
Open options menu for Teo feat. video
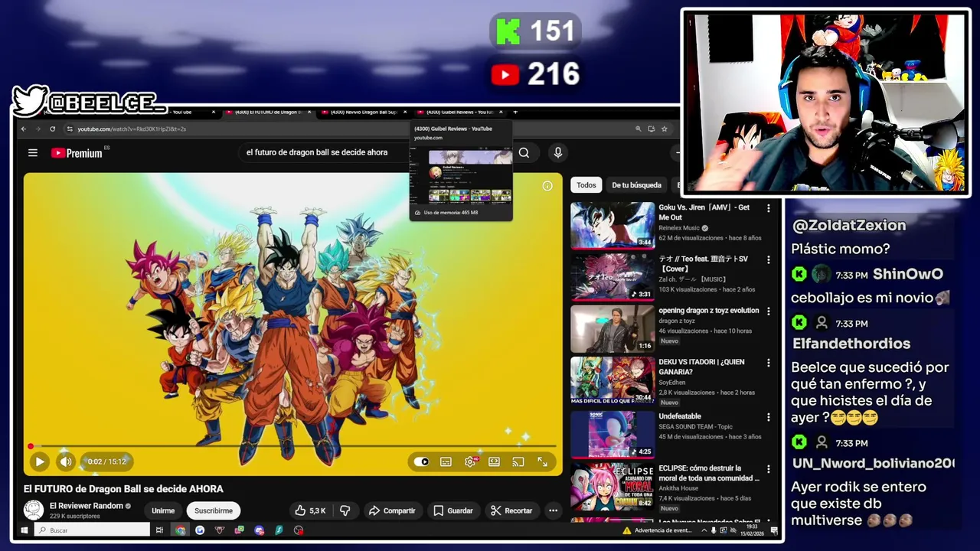click(x=769, y=259)
